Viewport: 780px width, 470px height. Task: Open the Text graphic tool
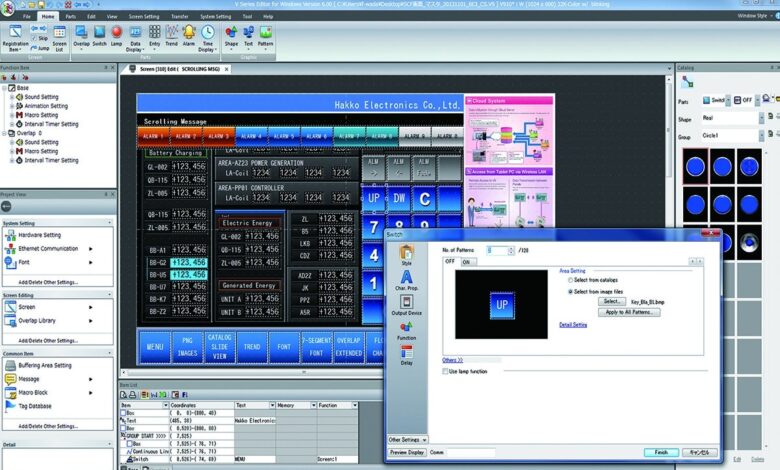[x=248, y=36]
